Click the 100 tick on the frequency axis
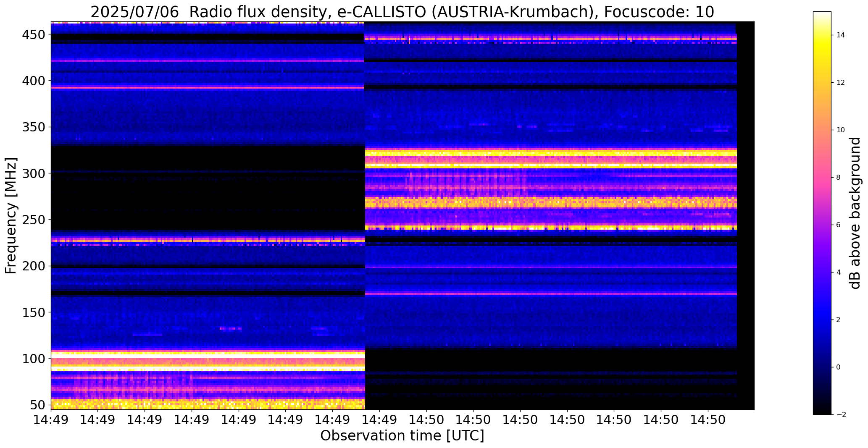 pos(33,359)
